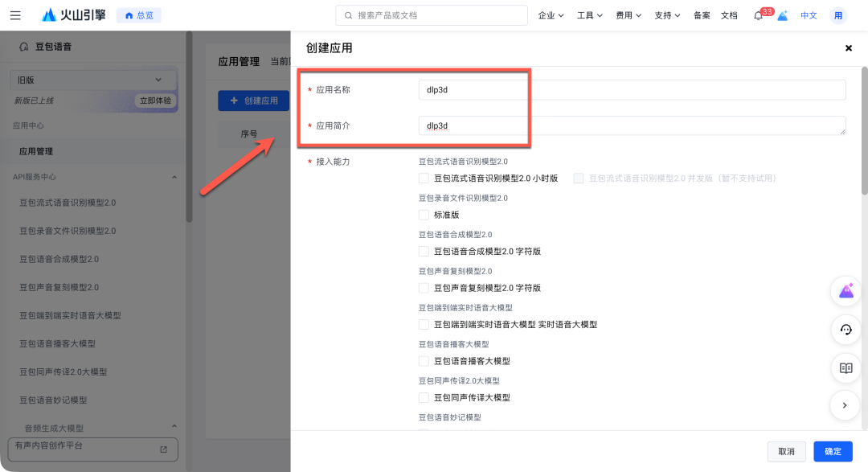
Task: Click the user avatar icon
Action: (x=838, y=15)
